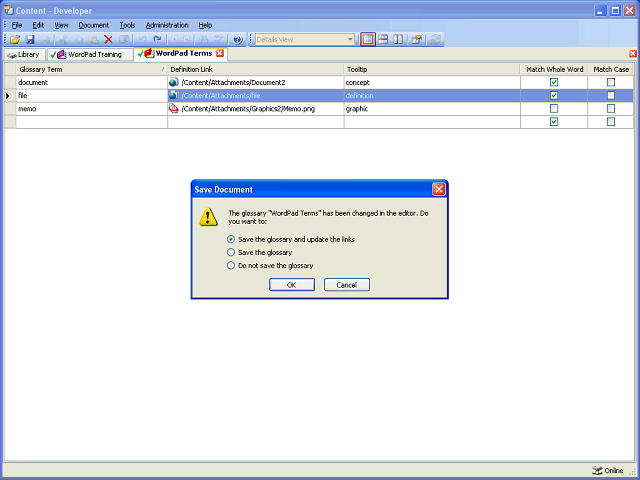Toggle Match Whole Word in the empty new row
Screen dimensions: 640x480
coord(554,122)
